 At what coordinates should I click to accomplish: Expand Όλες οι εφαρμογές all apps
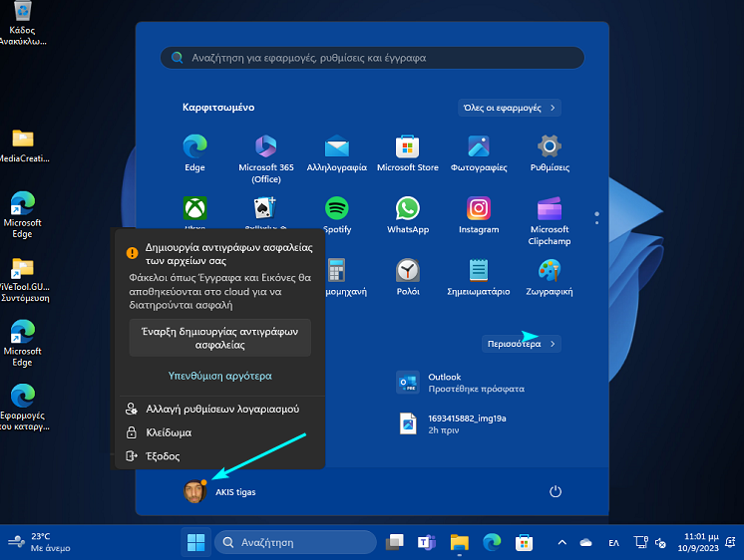pyautogui.click(x=509, y=108)
